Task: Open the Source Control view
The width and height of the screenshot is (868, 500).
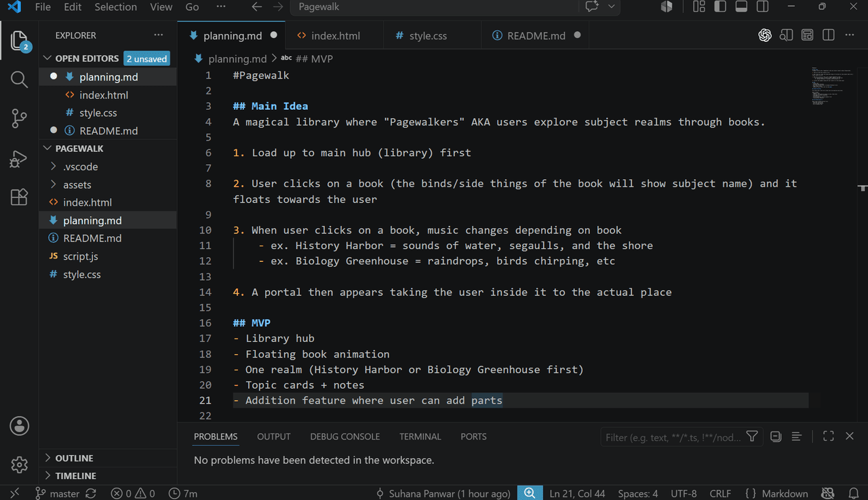Action: point(19,119)
